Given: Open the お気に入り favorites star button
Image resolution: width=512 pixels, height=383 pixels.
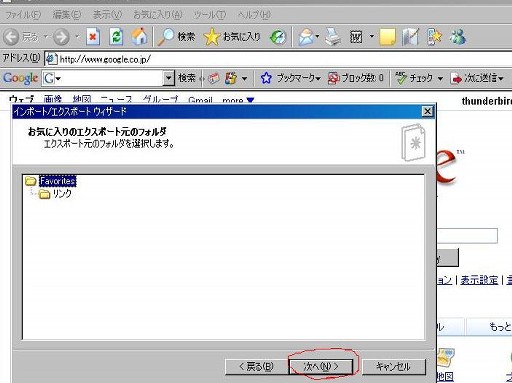Looking at the screenshot, I should pyautogui.click(x=232, y=36).
